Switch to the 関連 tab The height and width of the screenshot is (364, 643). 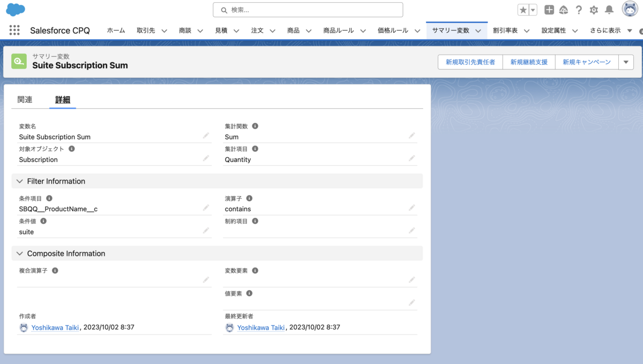coord(25,100)
